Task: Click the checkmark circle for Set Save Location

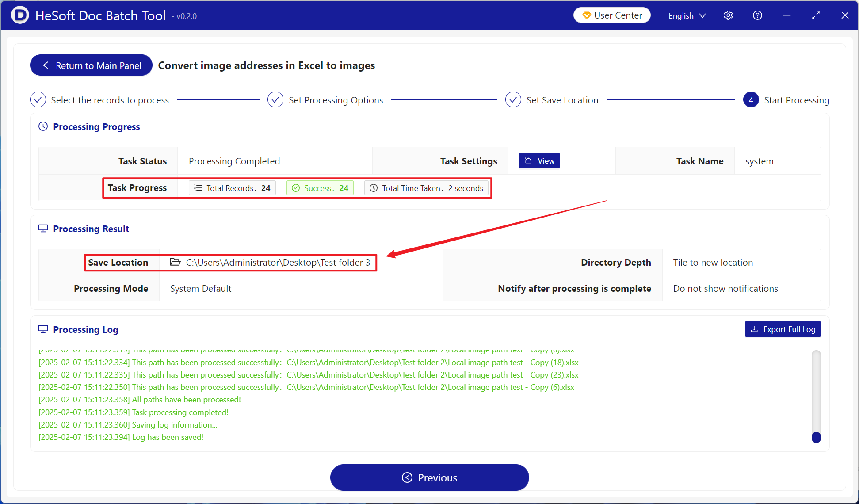Action: (x=513, y=100)
